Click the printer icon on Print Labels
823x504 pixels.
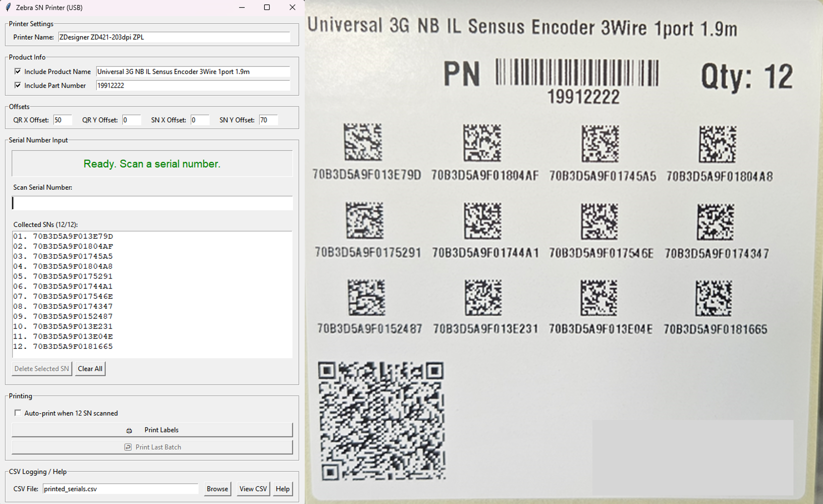point(129,430)
